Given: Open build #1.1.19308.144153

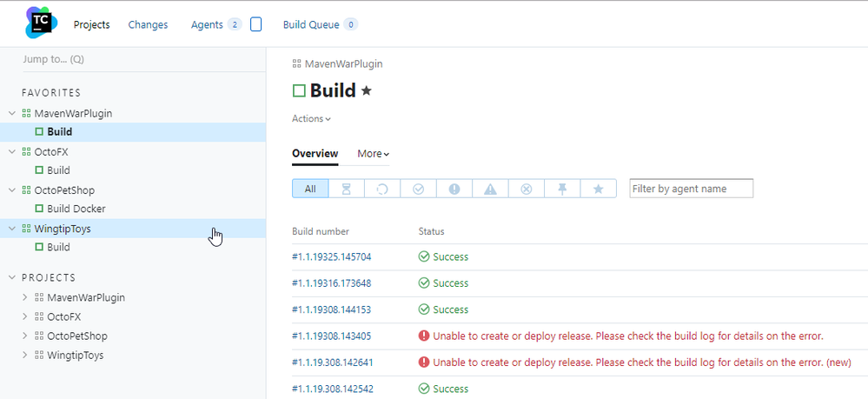Looking at the screenshot, I should [x=332, y=309].
